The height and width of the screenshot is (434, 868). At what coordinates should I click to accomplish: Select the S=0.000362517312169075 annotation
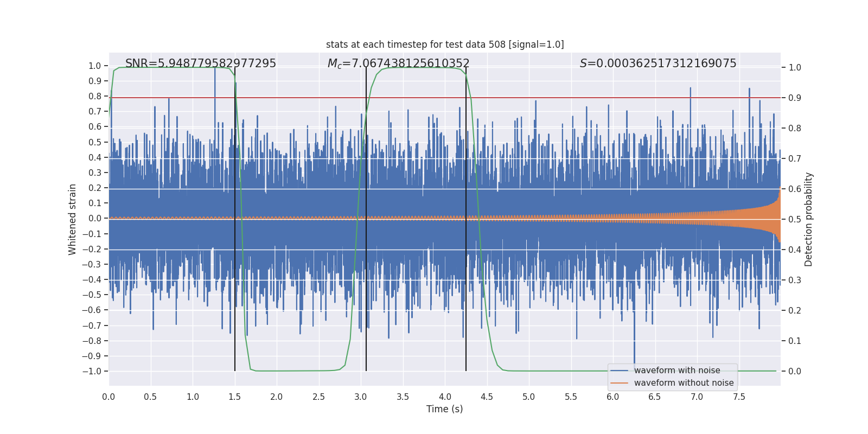pos(658,63)
